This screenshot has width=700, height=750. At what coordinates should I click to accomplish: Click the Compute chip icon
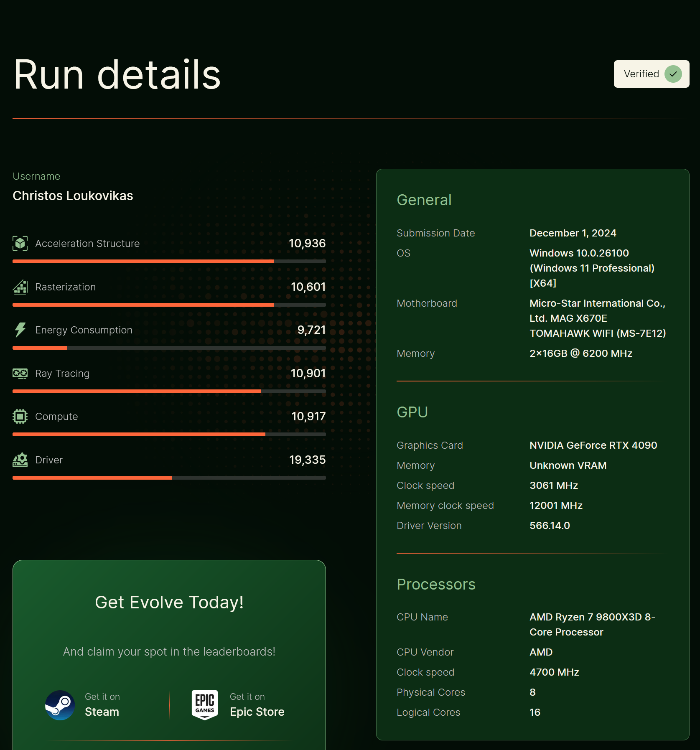pyautogui.click(x=20, y=416)
